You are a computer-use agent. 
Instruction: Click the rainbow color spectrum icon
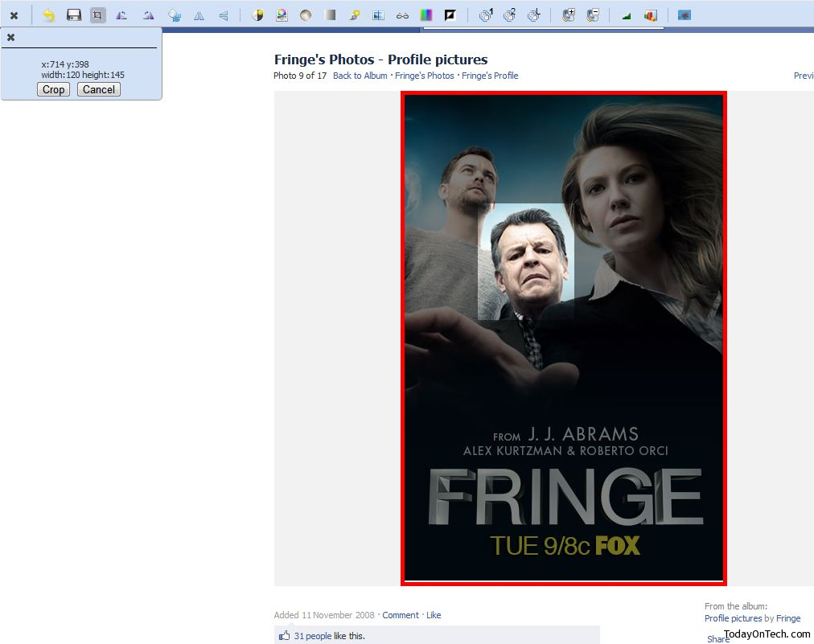point(426,15)
